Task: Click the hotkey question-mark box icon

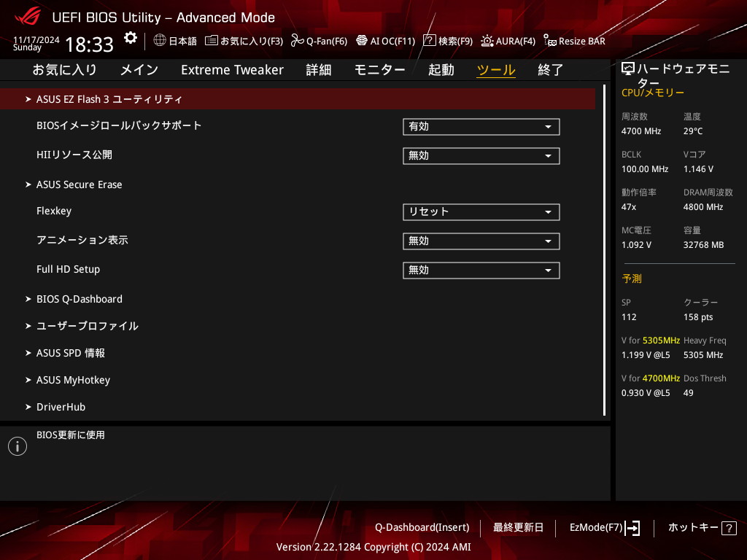Action: tap(729, 528)
